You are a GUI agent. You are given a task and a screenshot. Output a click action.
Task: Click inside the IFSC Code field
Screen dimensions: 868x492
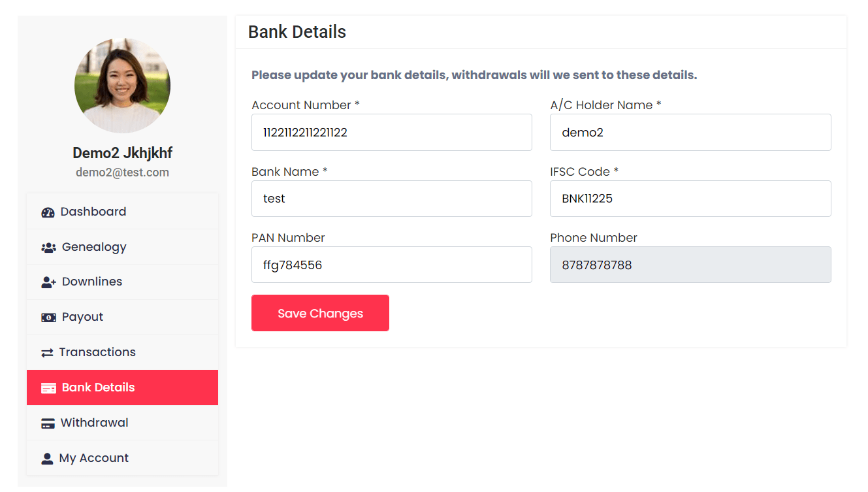pyautogui.click(x=690, y=199)
